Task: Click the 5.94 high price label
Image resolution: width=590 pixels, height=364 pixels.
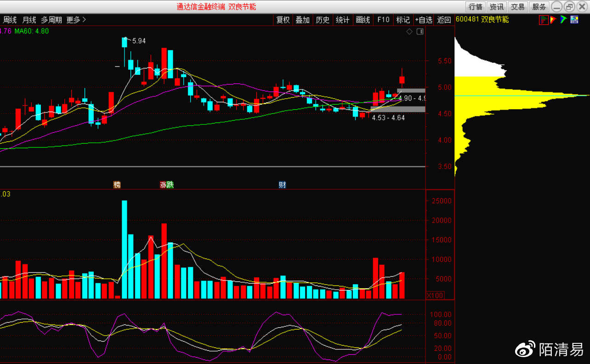Action: (x=139, y=41)
